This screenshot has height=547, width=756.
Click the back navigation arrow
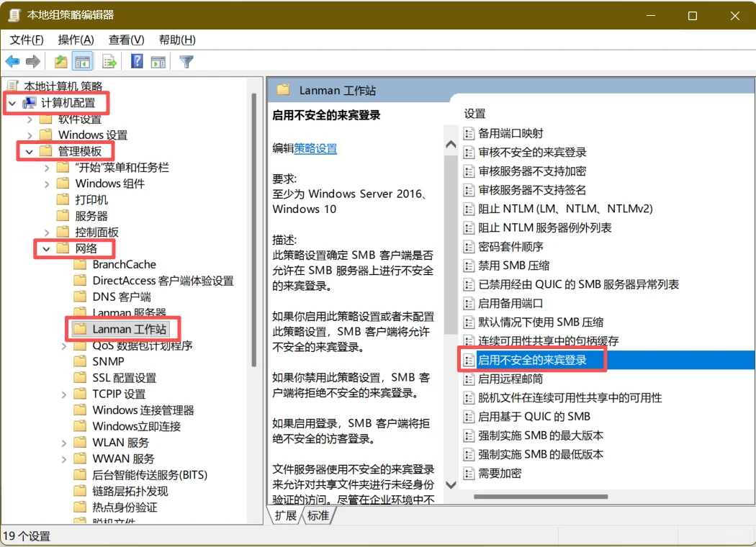pyautogui.click(x=13, y=61)
